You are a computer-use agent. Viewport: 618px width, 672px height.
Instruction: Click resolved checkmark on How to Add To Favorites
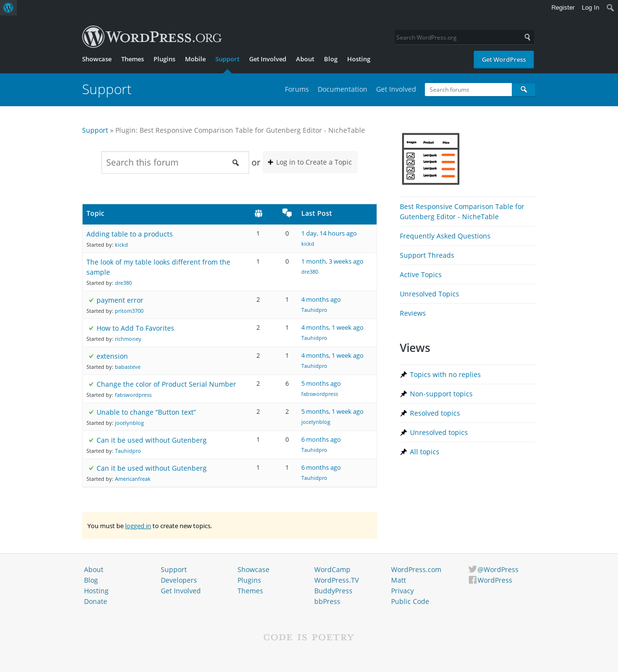pos(91,328)
